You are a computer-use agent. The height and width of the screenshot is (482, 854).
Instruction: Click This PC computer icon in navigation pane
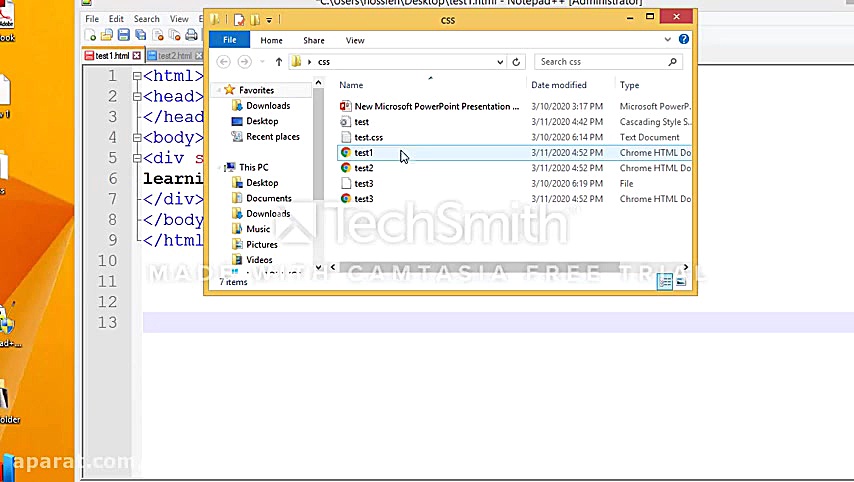tap(230, 167)
